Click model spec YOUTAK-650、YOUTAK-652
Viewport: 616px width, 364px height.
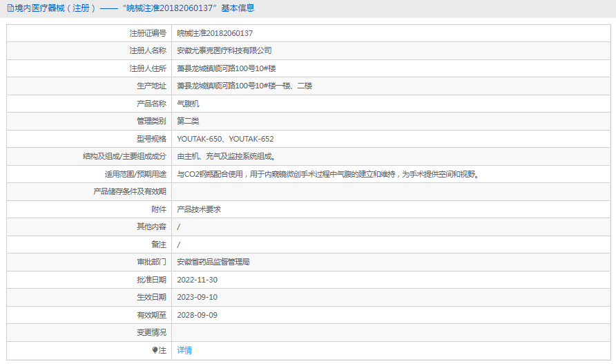[225, 139]
